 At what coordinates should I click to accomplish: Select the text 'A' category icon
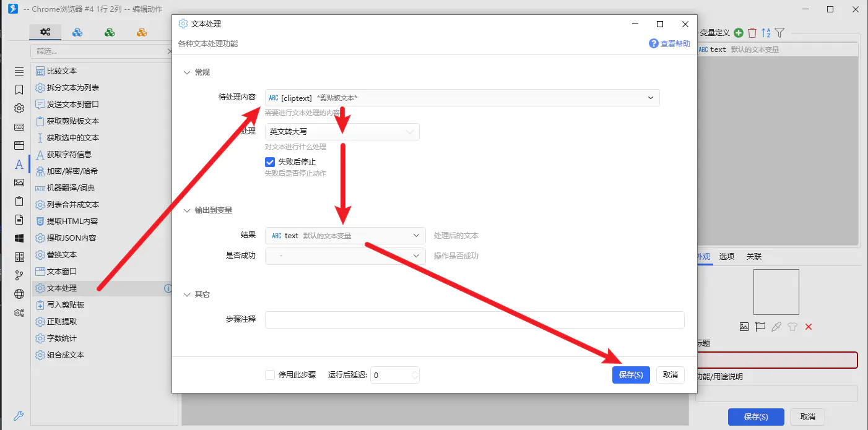[19, 164]
